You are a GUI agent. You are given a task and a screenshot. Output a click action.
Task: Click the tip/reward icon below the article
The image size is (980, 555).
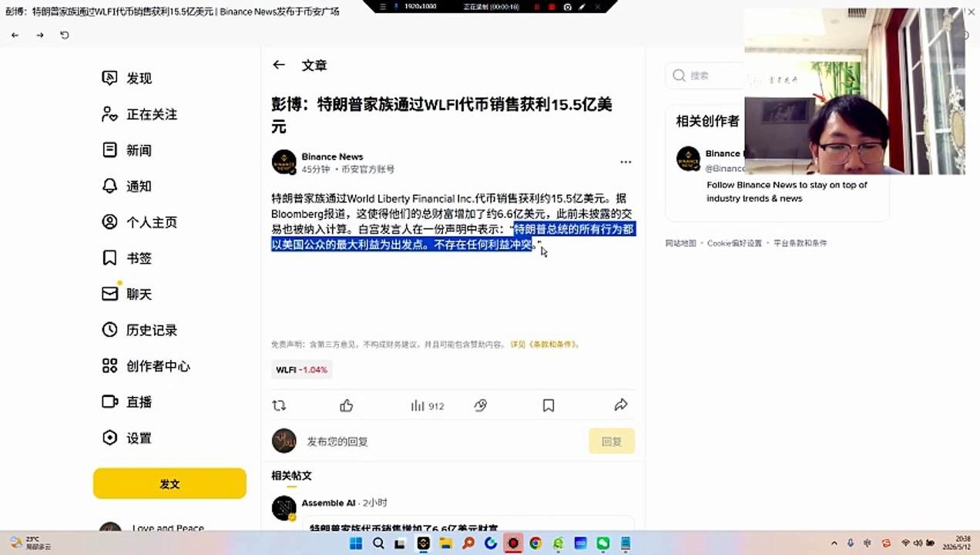(x=481, y=405)
